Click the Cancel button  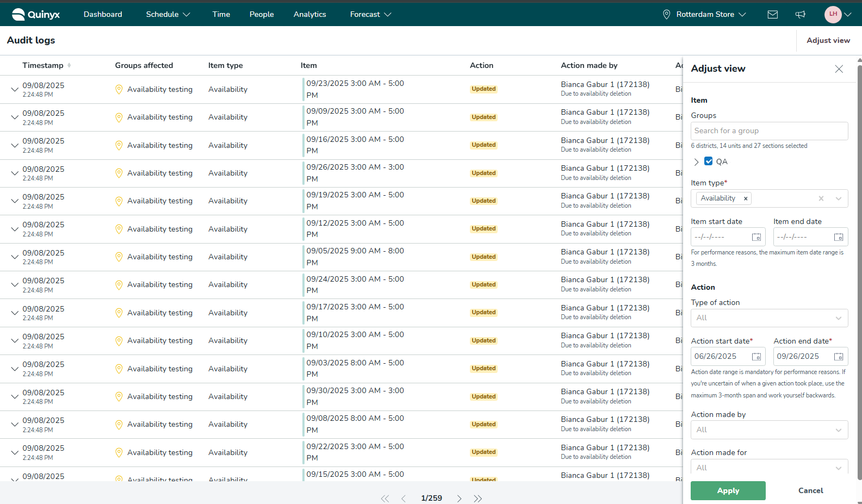click(x=811, y=491)
